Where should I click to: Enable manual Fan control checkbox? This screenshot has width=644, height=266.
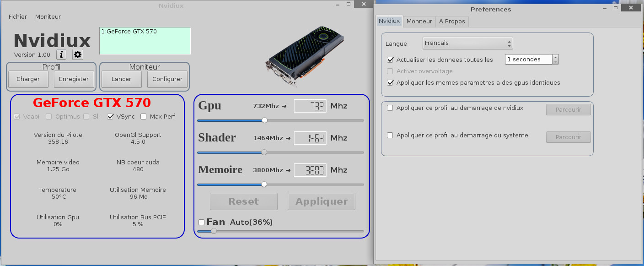(x=202, y=222)
